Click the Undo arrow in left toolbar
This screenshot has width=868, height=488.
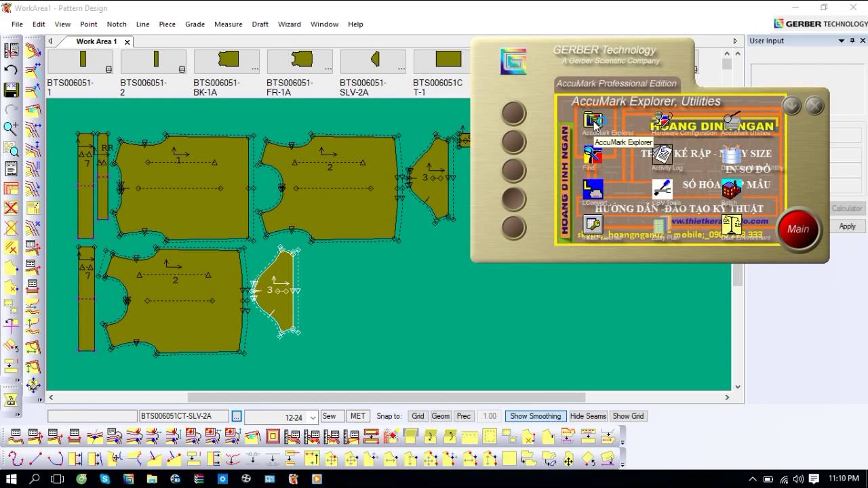[12, 70]
